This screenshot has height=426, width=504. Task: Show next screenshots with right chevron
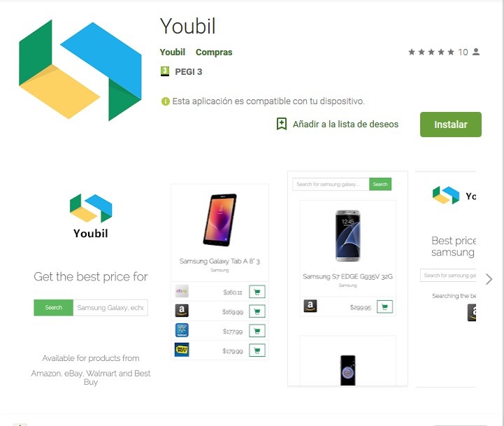point(489,279)
